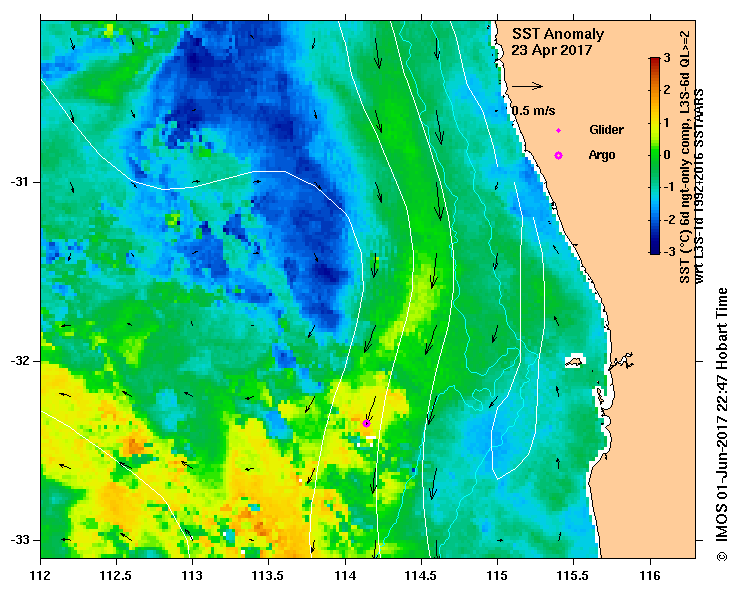Click the reference velocity arrow above 0.5 m/s
Image resolution: width=739 pixels, height=592 pixels.
(x=527, y=86)
